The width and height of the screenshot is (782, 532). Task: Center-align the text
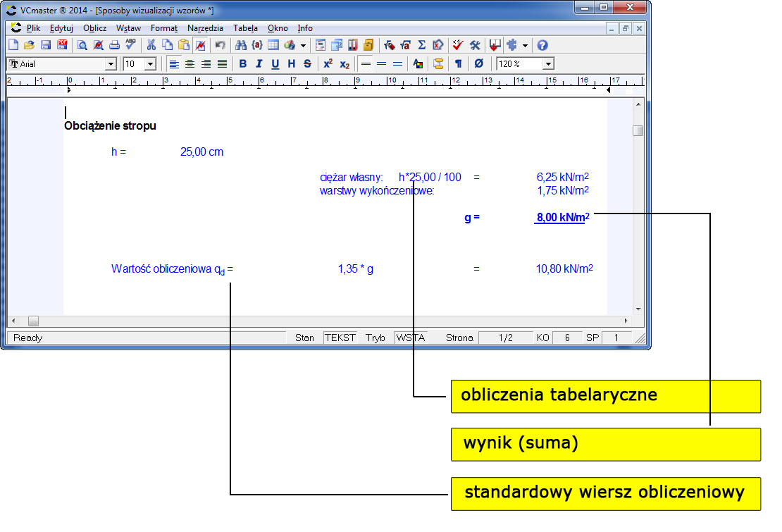[190, 63]
